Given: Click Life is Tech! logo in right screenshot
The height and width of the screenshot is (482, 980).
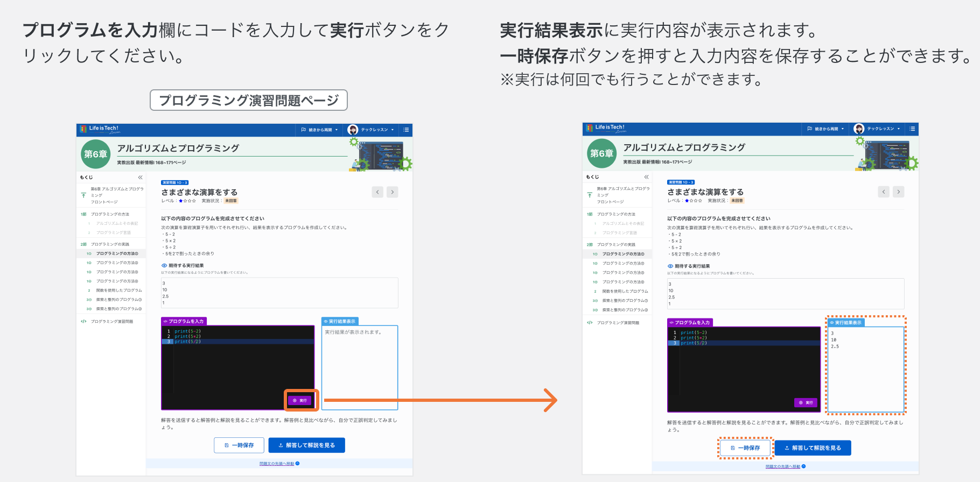Looking at the screenshot, I should point(606,129).
